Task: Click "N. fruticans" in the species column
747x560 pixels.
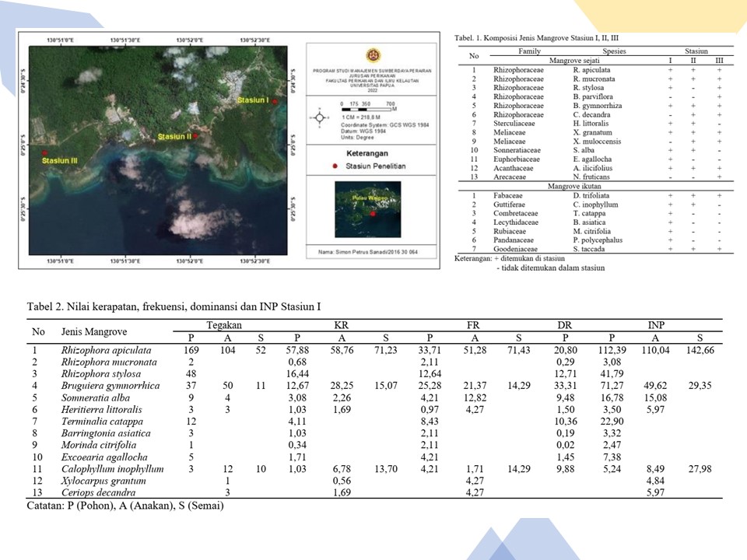Action: [591, 177]
